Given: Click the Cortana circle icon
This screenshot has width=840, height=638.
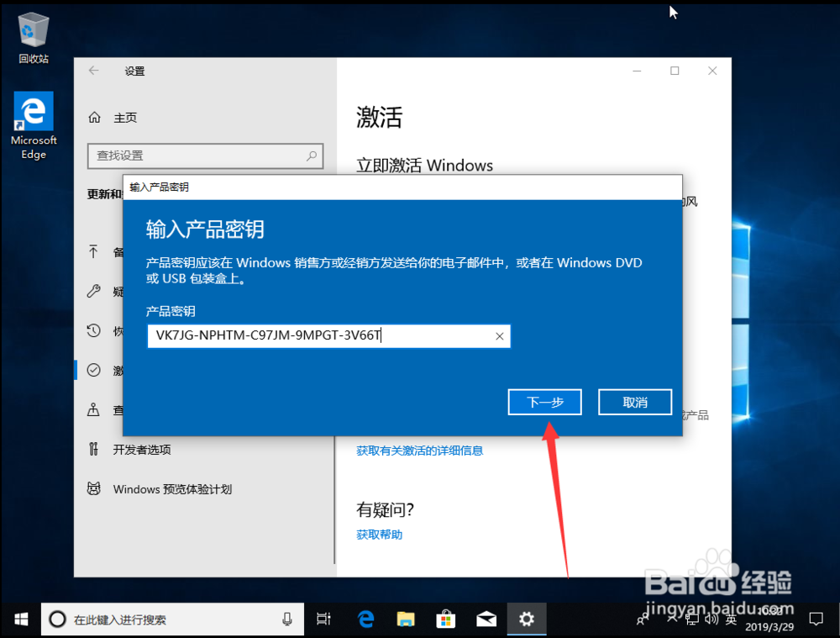Looking at the screenshot, I should pos(57,620).
